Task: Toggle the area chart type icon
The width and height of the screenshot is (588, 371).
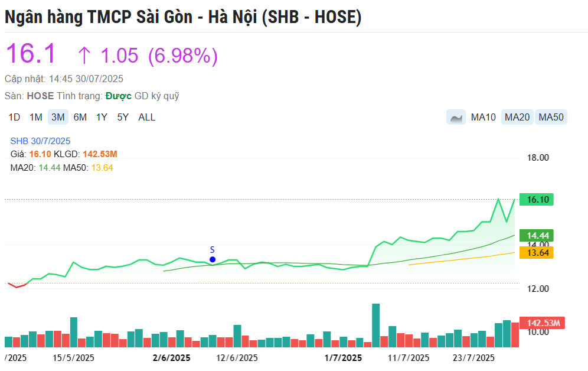Action: click(456, 118)
